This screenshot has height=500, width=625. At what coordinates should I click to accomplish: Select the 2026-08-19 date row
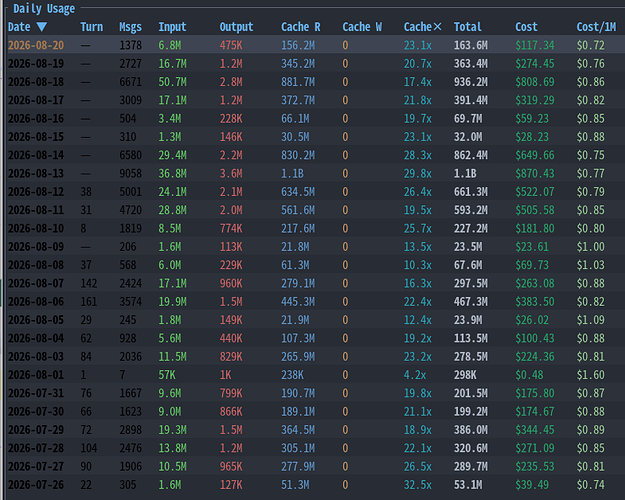tap(316, 63)
